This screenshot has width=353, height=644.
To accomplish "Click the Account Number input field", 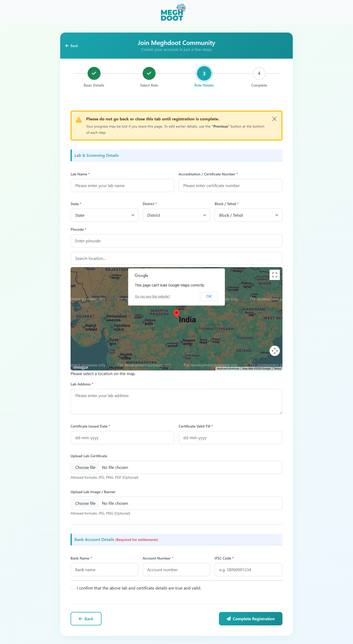I will (177, 570).
